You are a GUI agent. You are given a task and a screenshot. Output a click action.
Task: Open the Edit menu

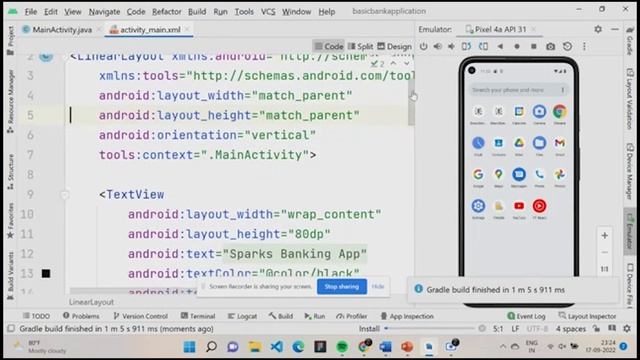pyautogui.click(x=51, y=12)
